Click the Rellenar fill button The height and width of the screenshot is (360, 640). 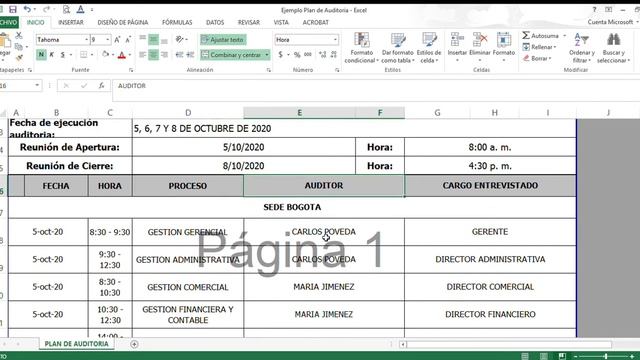539,47
